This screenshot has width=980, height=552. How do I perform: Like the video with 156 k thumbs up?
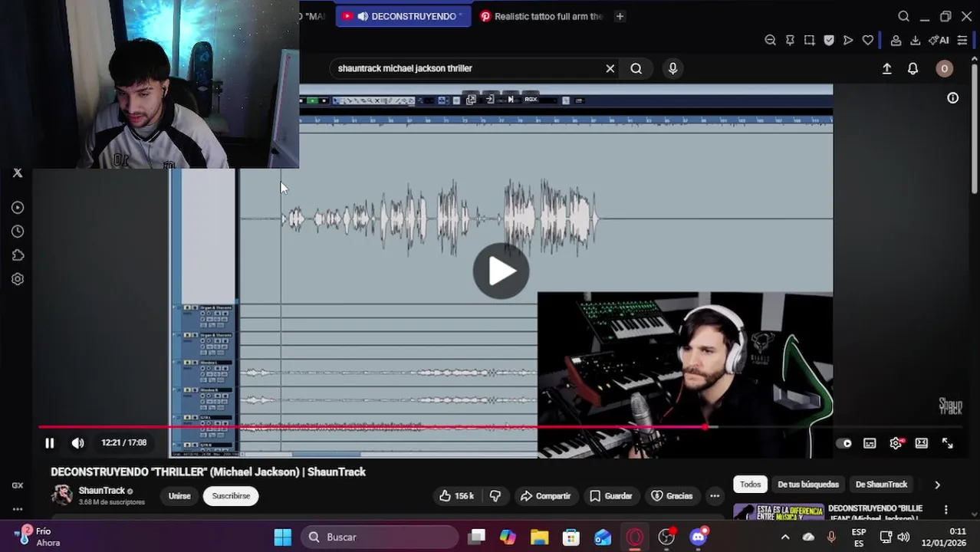pyautogui.click(x=456, y=496)
